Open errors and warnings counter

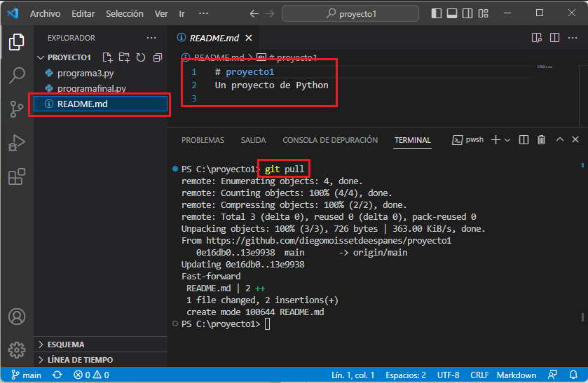(91, 375)
